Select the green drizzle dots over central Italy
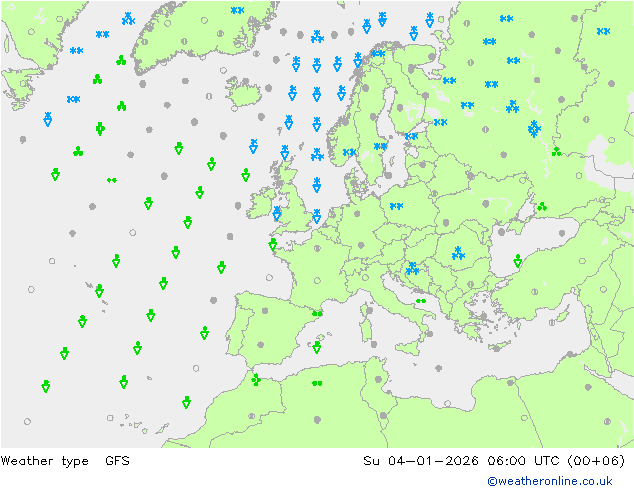The width and height of the screenshot is (634, 490). [x=421, y=301]
